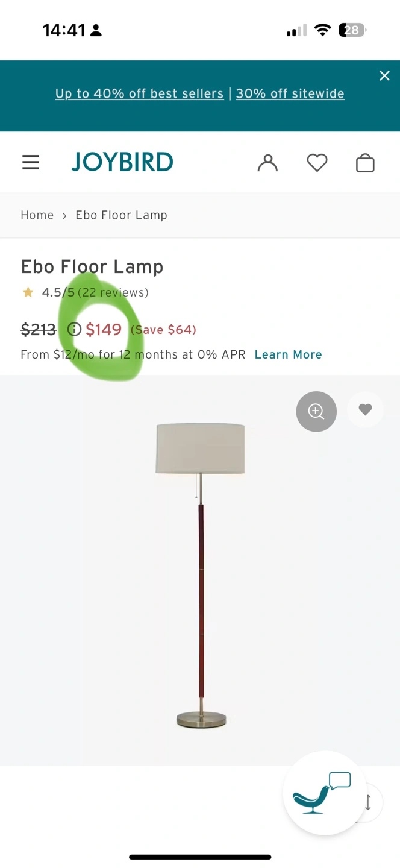
Task: Open the 22 reviews rating
Action: (x=113, y=293)
